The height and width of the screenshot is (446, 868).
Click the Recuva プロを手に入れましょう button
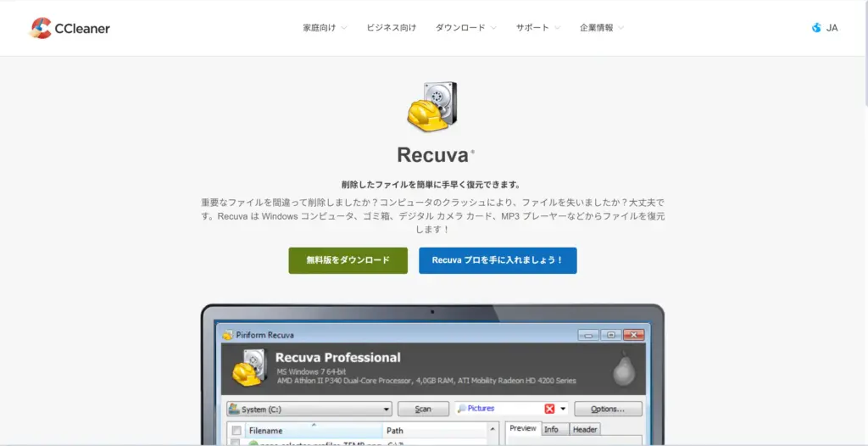498,260
